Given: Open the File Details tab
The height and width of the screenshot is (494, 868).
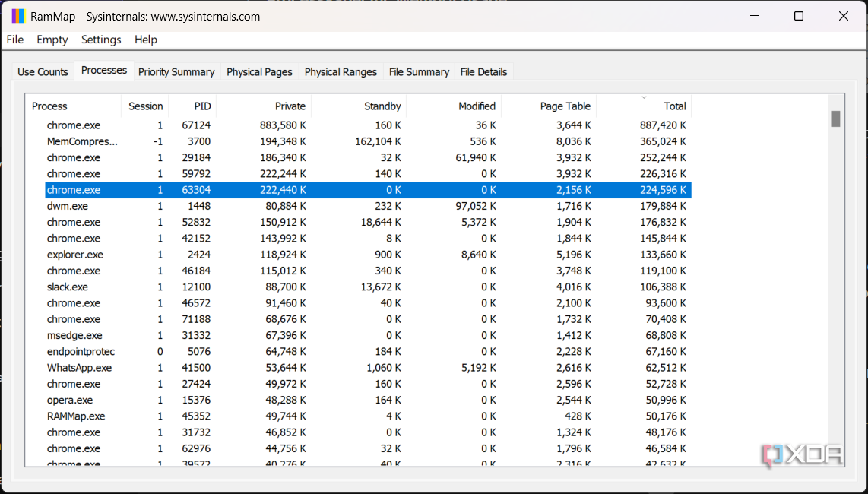Looking at the screenshot, I should point(483,72).
